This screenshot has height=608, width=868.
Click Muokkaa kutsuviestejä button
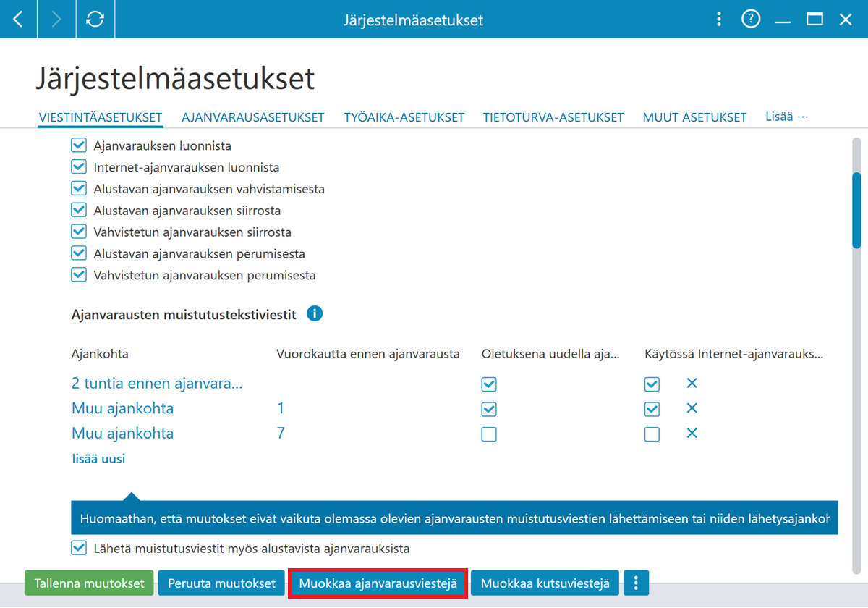(x=545, y=583)
